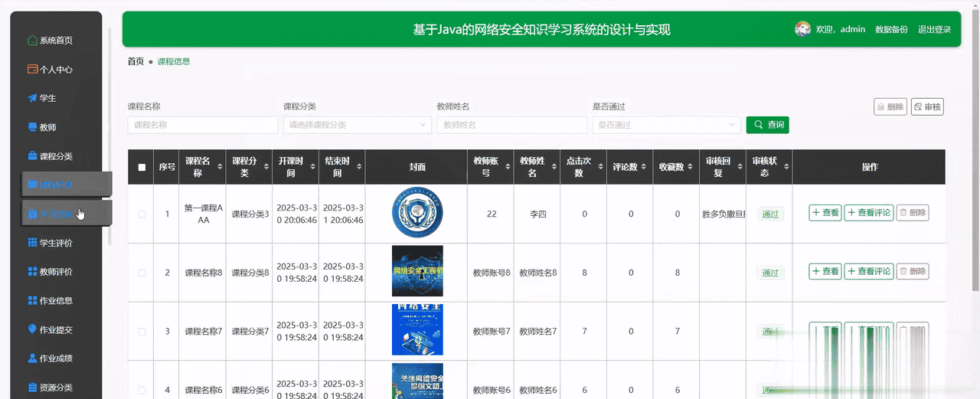The width and height of the screenshot is (980, 399).
Task: Click 查看评论 for row 课程名称8
Action: click(869, 271)
